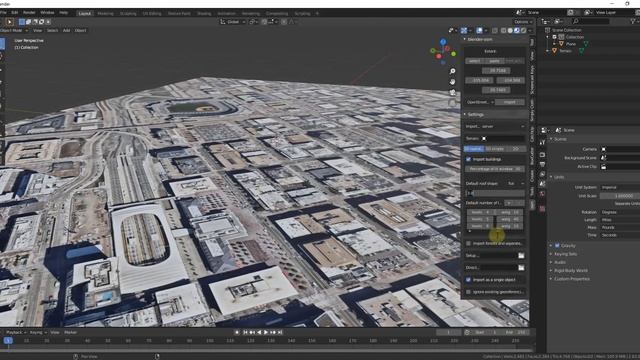
Task: Click the play animation button
Action: (x=266, y=333)
